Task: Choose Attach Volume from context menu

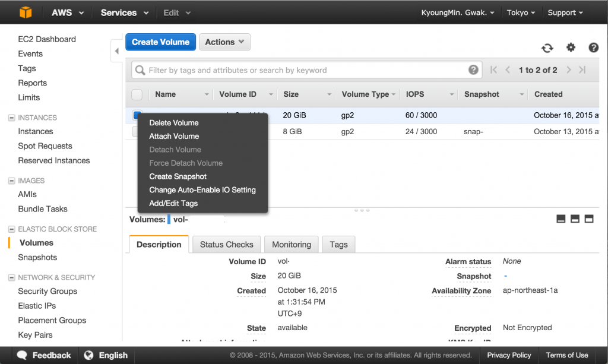Action: 174,137
